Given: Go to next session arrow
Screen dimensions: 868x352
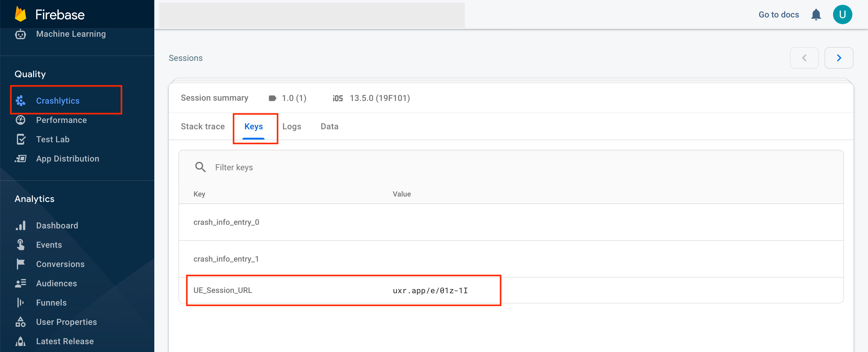Looking at the screenshot, I should [x=839, y=58].
